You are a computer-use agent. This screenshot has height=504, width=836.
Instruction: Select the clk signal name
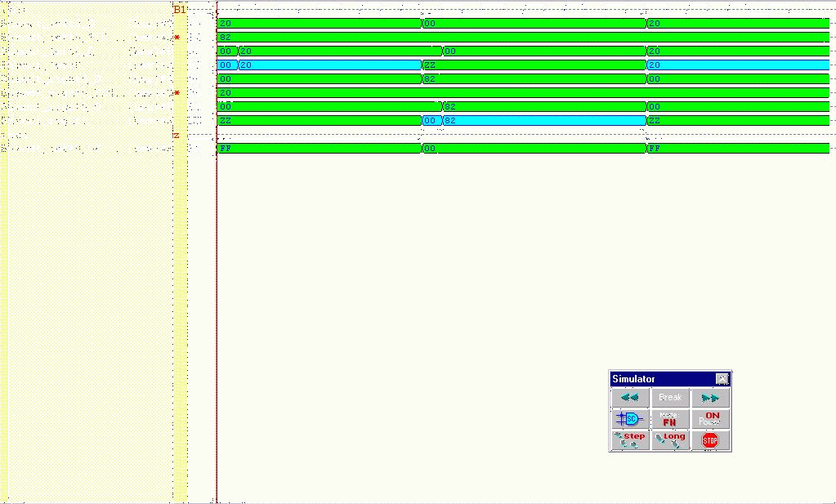click(20, 10)
